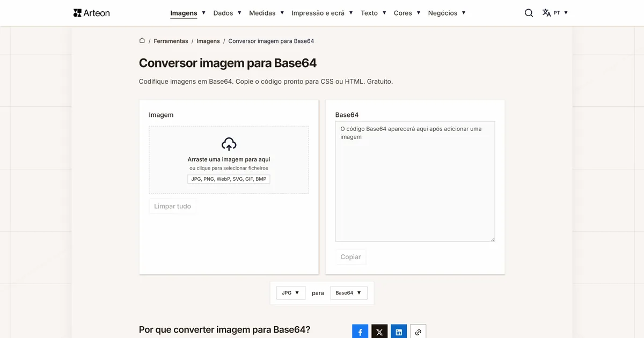
Task: Click the textarea resize handle corner
Action: 492,239
